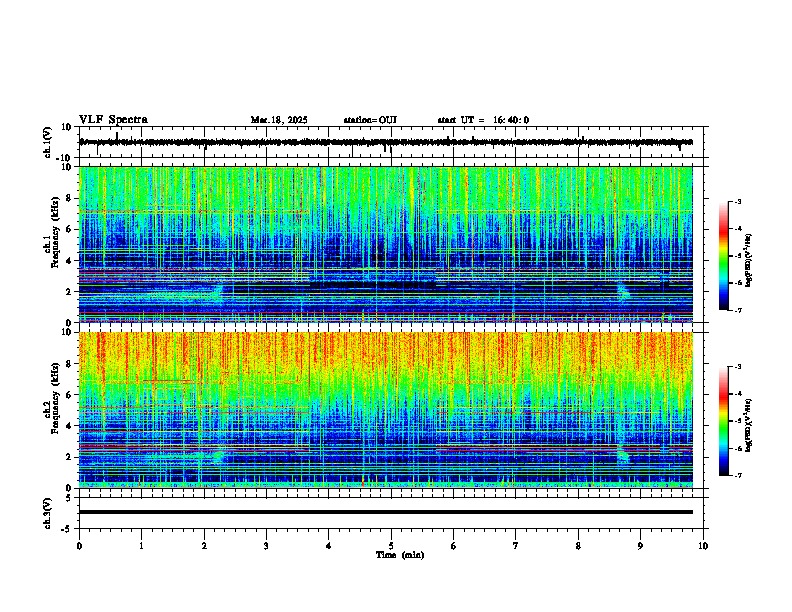
Task: Click the "8" kHz tick on ch.1 spectrogram axis
Action: [x=70, y=198]
